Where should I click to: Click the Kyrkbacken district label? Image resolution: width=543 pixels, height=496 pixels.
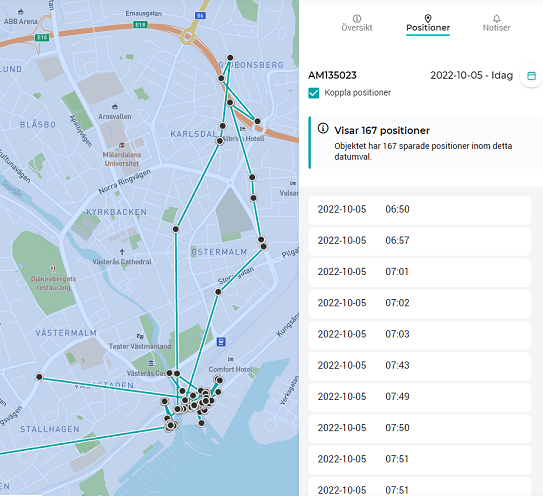[x=116, y=212]
